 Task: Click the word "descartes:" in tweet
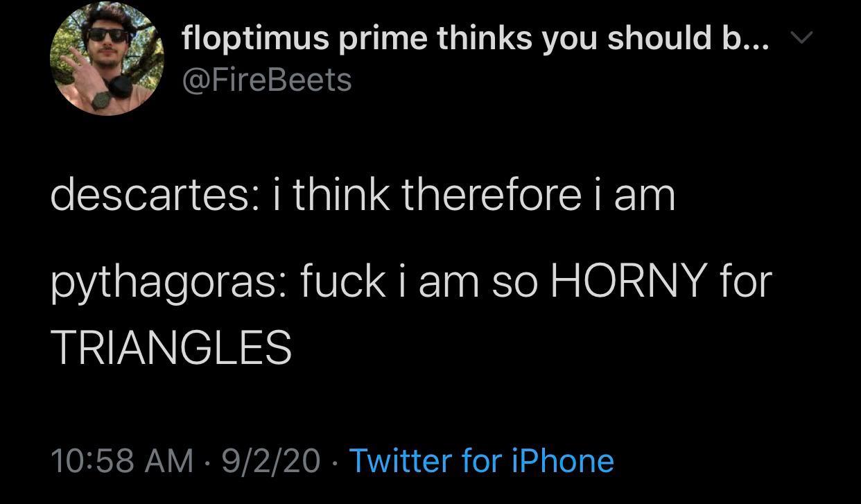click(151, 195)
